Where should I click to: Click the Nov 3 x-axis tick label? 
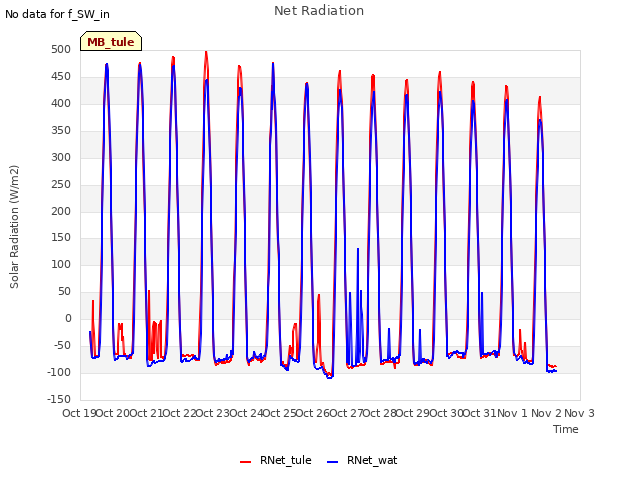point(579,413)
